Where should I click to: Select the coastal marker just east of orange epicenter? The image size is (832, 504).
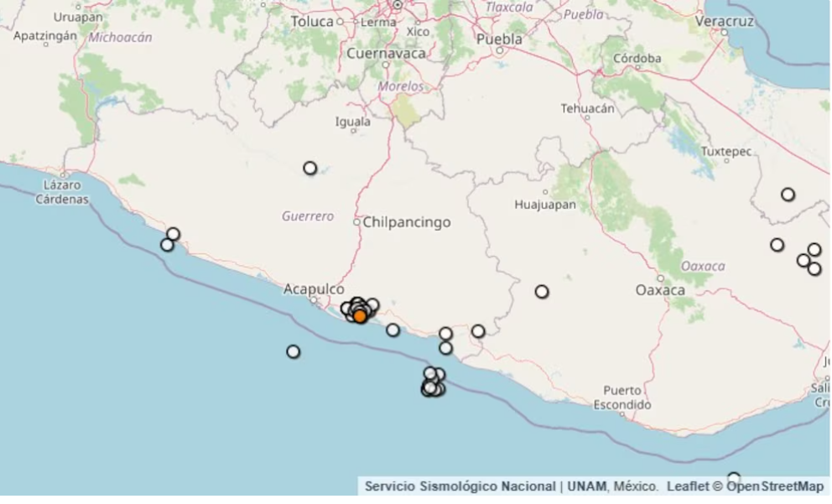[x=393, y=330]
